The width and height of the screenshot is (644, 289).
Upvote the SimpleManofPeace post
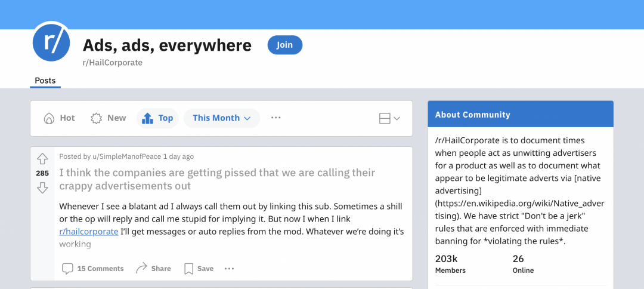pyautogui.click(x=42, y=159)
